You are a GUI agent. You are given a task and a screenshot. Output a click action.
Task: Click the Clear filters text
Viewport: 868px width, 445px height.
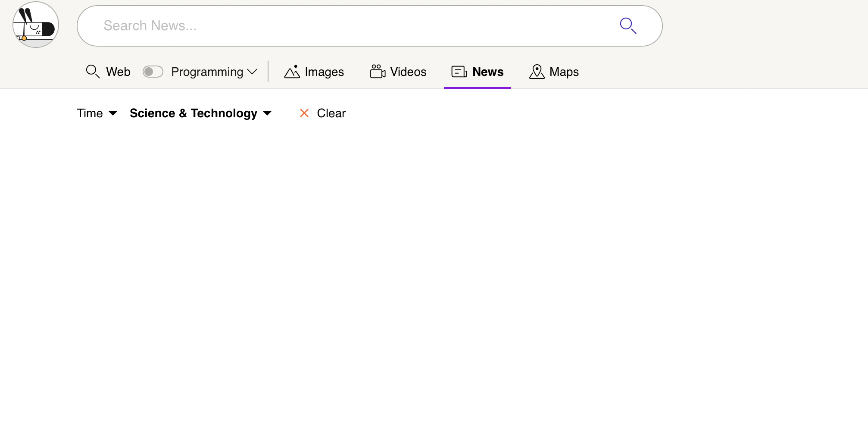331,113
